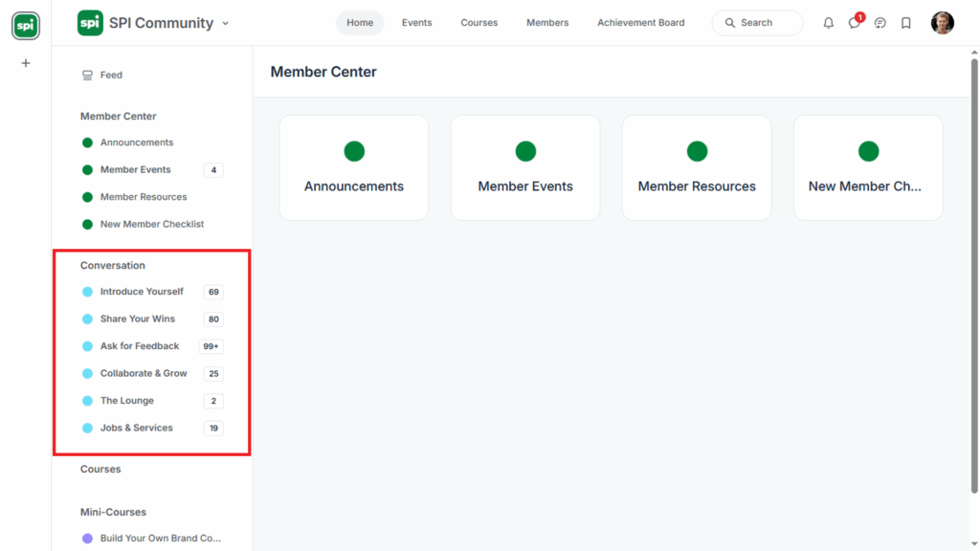Image resolution: width=980 pixels, height=551 pixels.
Task: Open the Courses tab in navigation
Action: click(x=479, y=23)
